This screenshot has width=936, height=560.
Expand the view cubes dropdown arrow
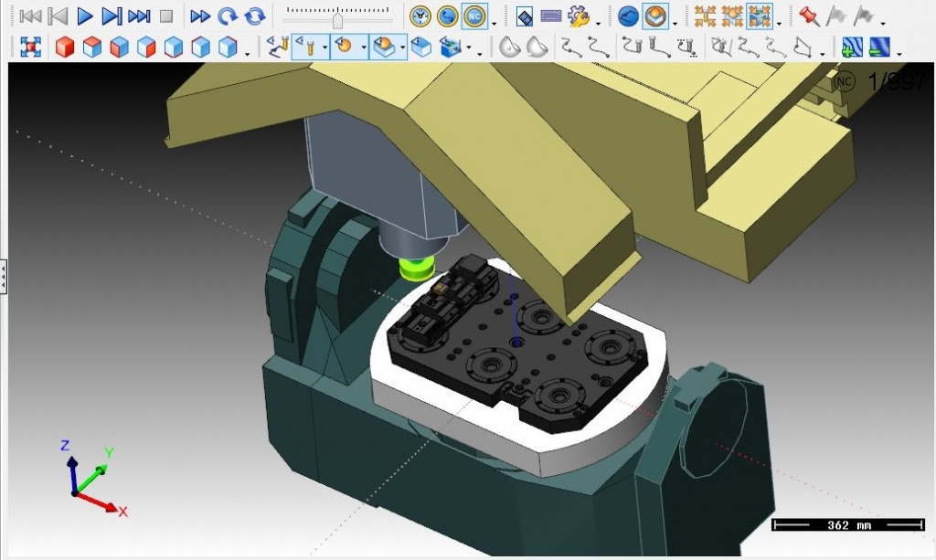(247, 54)
